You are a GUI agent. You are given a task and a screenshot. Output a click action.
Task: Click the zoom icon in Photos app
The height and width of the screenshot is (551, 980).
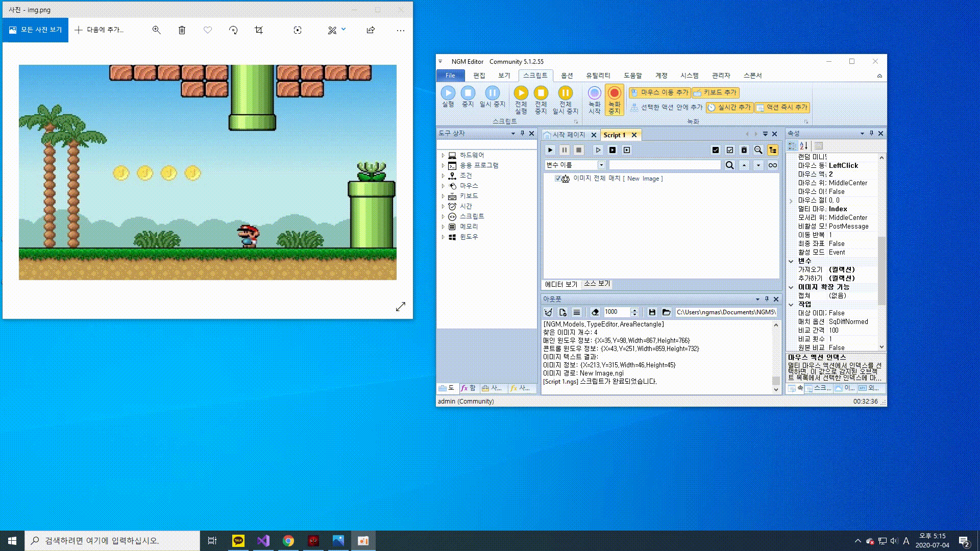(156, 30)
